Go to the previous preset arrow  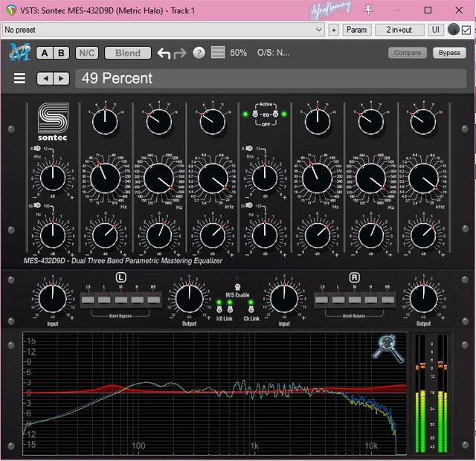coord(45,79)
